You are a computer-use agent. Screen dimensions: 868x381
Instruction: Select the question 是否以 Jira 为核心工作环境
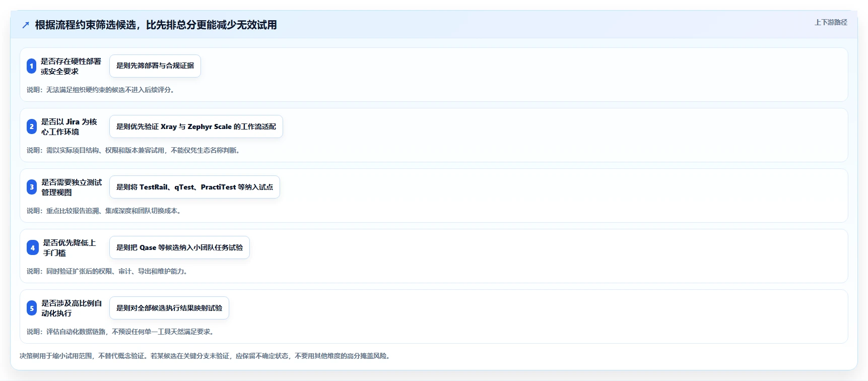(x=69, y=126)
